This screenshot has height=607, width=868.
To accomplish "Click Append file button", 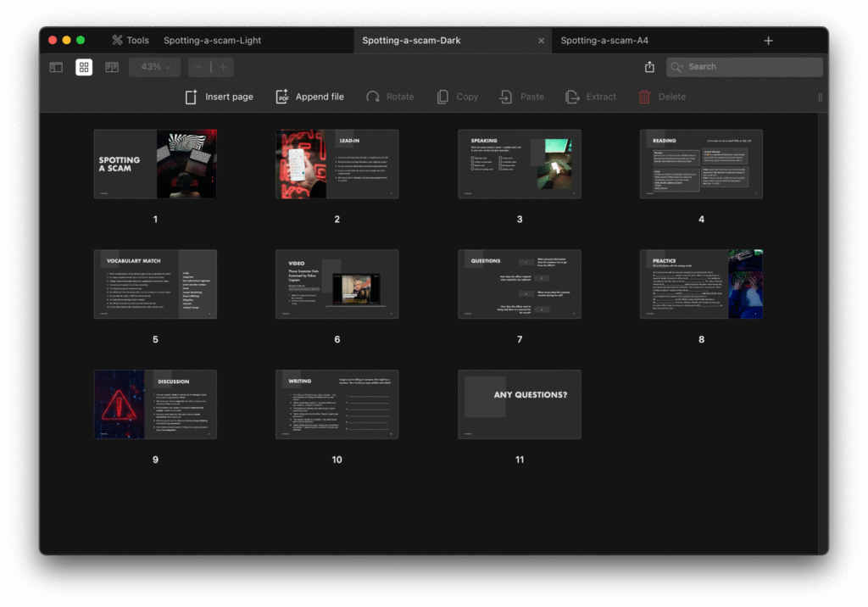I will [x=309, y=97].
